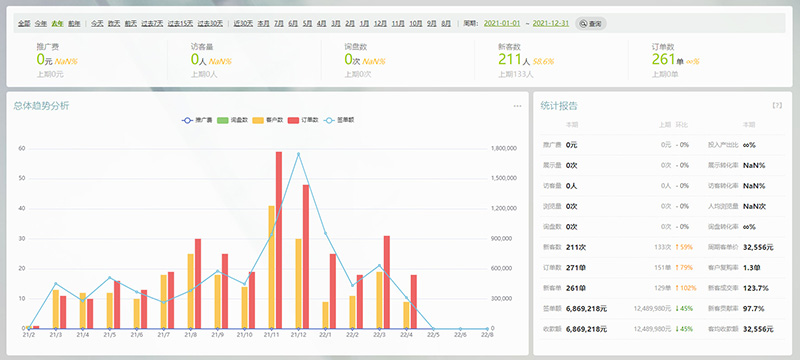
Task: Click the 新客数 211人 summary value
Action: pos(515,60)
